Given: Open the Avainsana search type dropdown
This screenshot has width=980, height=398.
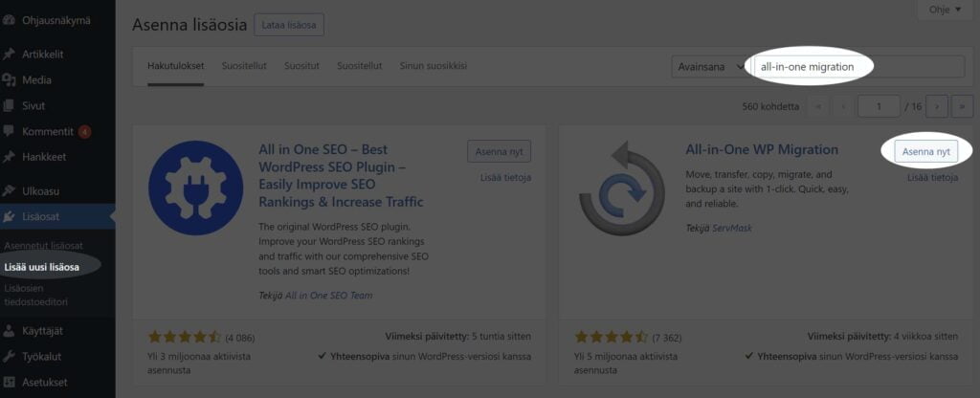Looking at the screenshot, I should [x=709, y=67].
